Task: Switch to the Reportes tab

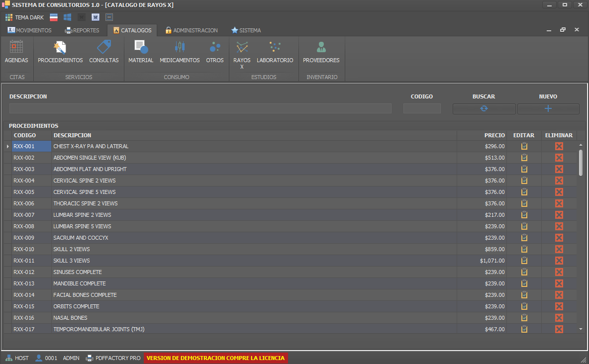Action: pos(82,30)
